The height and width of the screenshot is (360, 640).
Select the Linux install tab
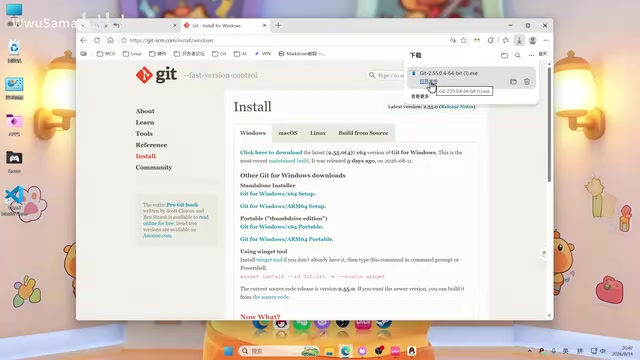click(x=318, y=133)
